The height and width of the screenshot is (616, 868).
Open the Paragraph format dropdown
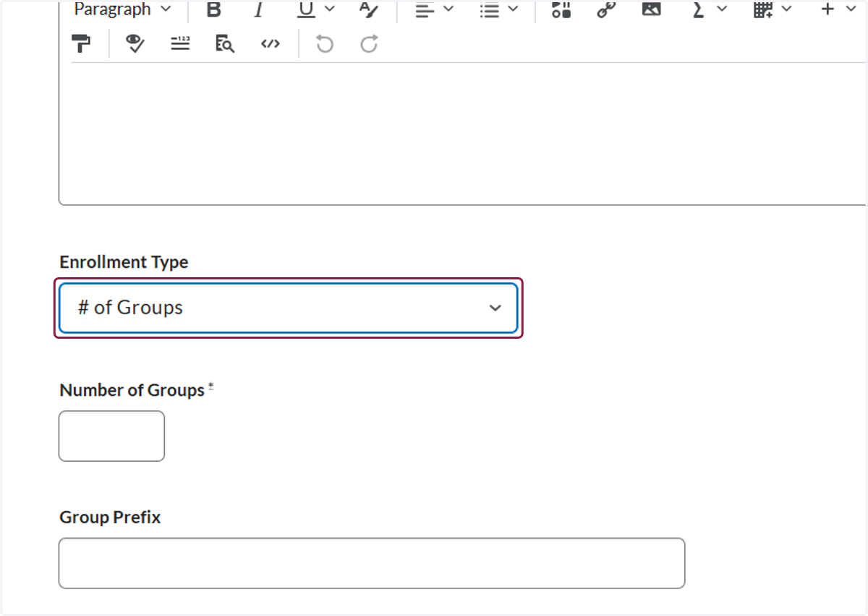[x=123, y=9]
